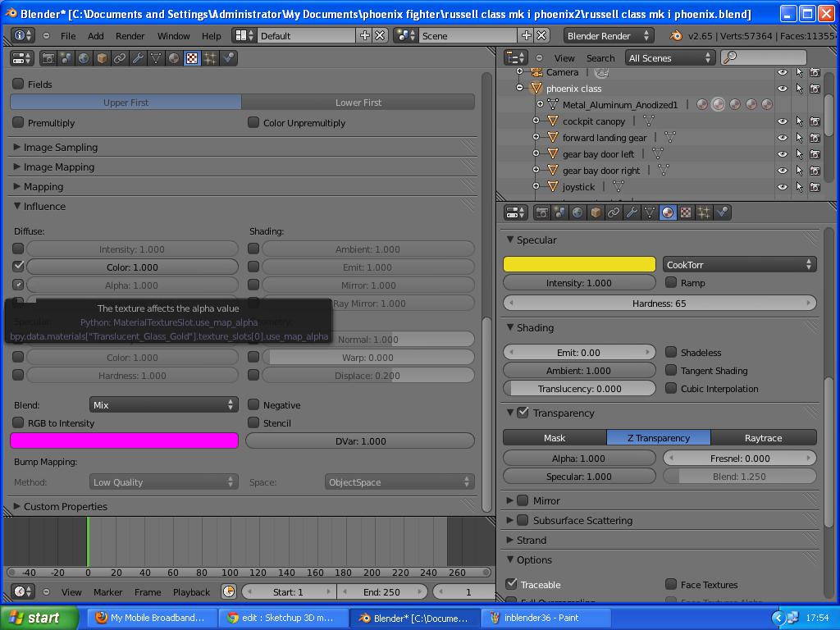Viewport: 840px width, 630px height.
Task: Enable the Premultiply checkbox
Action: click(x=16, y=121)
